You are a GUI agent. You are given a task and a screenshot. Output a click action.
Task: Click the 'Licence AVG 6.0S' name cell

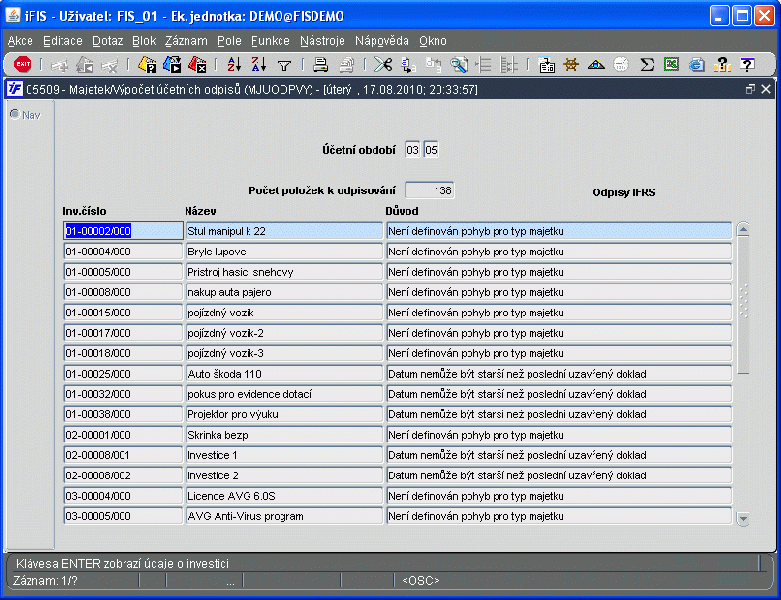tap(284, 496)
